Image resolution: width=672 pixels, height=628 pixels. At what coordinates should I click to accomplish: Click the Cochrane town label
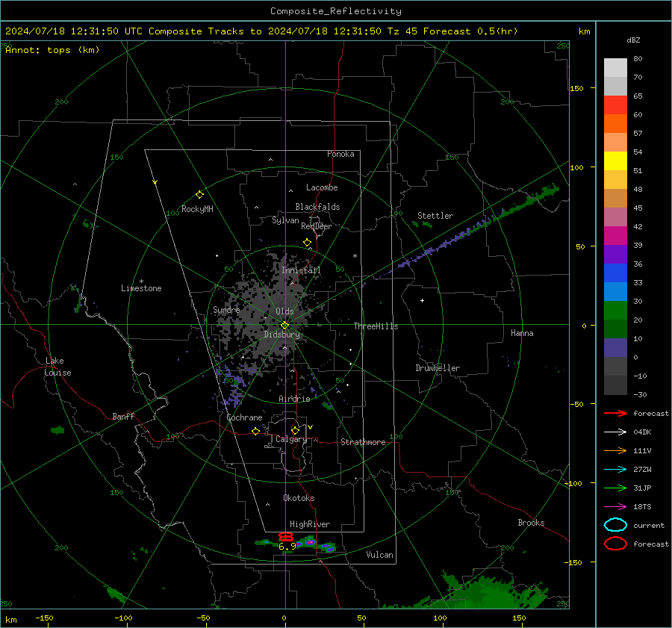tap(244, 417)
